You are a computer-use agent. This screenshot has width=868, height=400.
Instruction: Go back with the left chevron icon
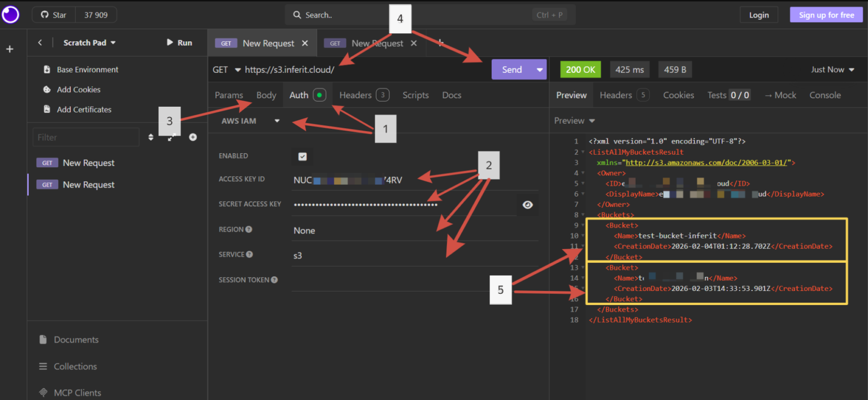[x=40, y=42]
